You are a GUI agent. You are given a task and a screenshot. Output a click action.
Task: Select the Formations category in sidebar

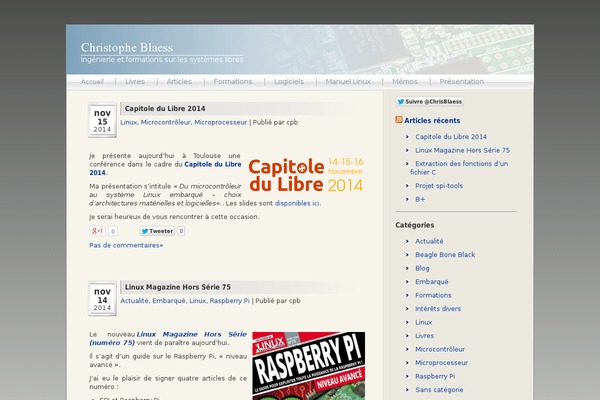pos(433,295)
